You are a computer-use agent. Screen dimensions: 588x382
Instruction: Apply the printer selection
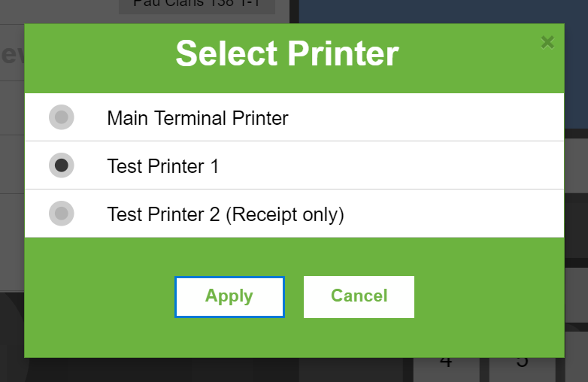click(229, 296)
